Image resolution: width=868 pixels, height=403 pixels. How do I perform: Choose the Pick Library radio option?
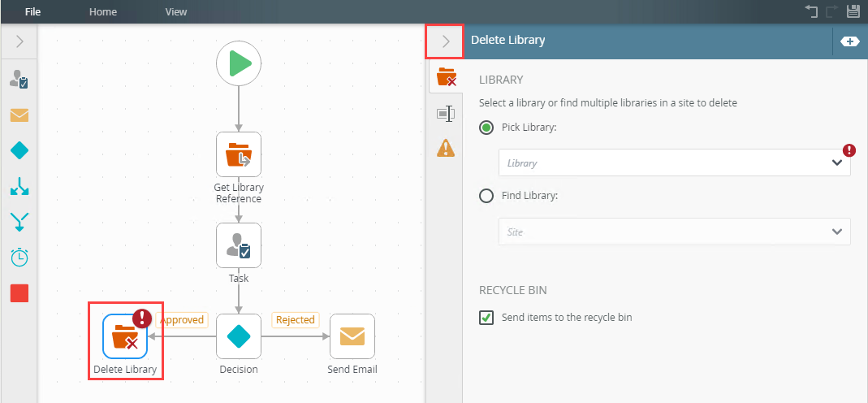point(486,128)
